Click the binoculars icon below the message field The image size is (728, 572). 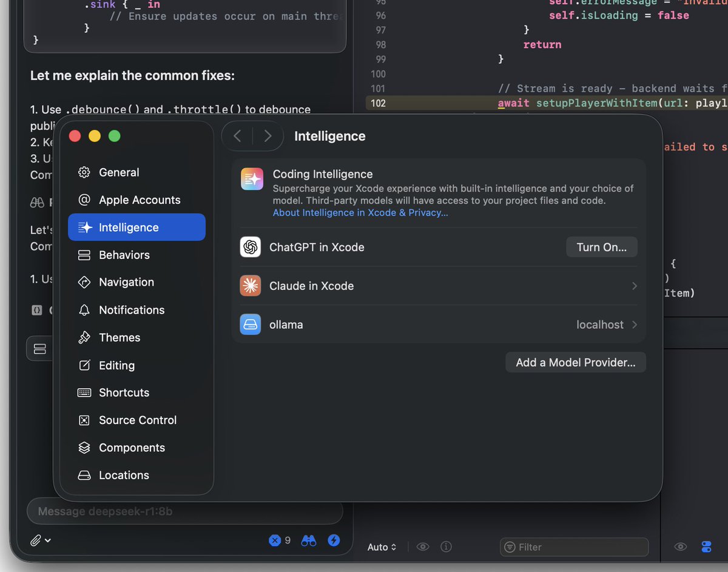coord(309,540)
